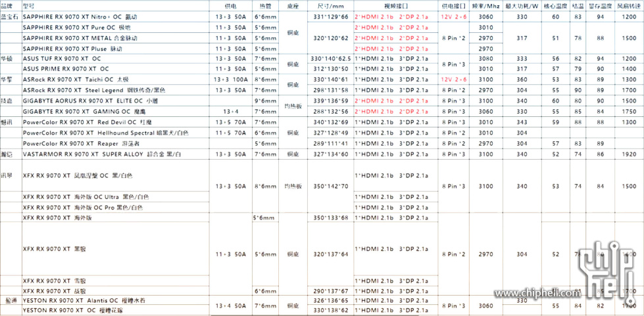The height and width of the screenshot is (316, 644).
Task: Click SAPPHIRE RX 9070 XT METAL model cell
Action: 115,38
